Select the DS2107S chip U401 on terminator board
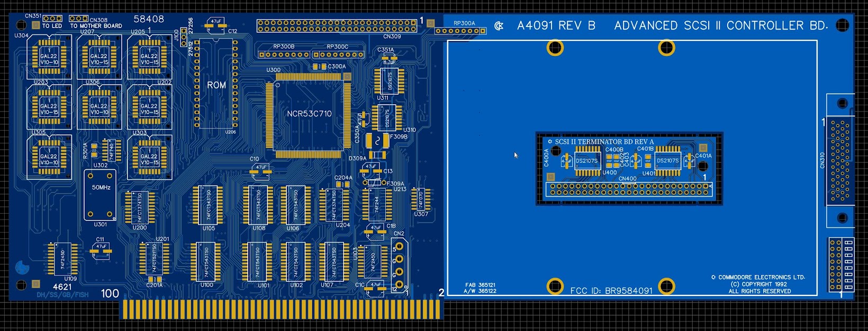This screenshot has width=868, height=331. [668, 161]
